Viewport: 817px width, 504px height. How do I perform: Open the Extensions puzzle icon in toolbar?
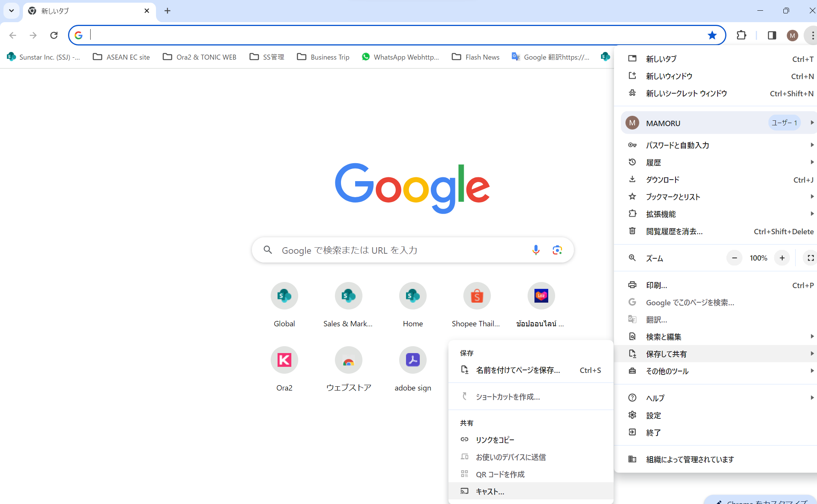741,35
